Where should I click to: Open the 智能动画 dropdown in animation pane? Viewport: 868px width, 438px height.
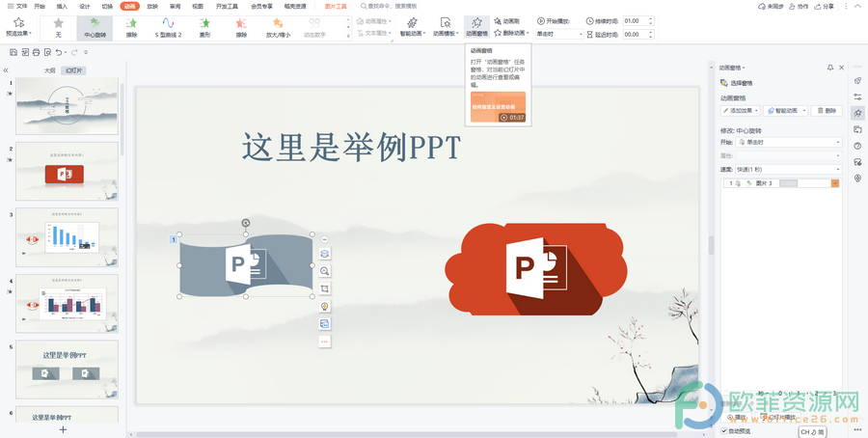pos(785,111)
